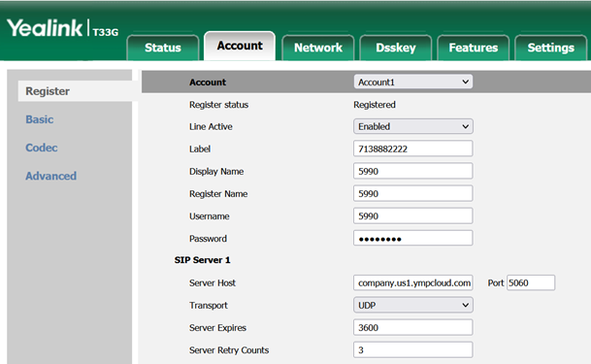Open the Dsskey tab

point(396,48)
